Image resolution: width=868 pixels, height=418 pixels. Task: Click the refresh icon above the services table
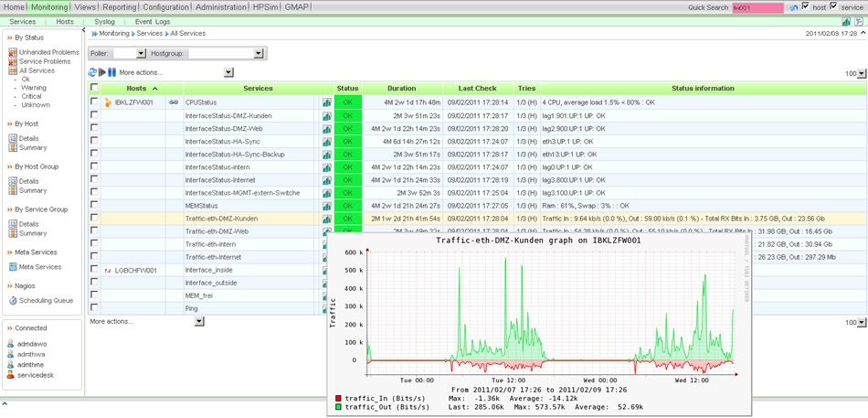[92, 72]
